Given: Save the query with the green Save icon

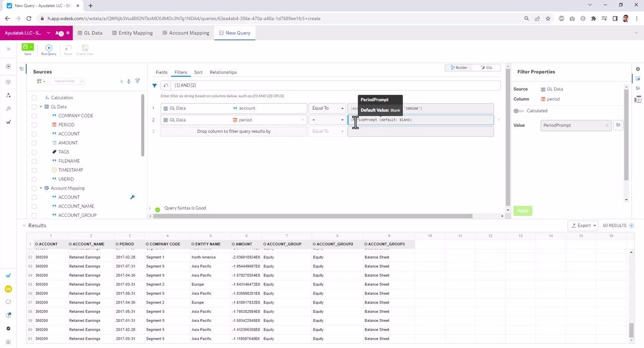Looking at the screenshot, I should [x=26, y=47].
